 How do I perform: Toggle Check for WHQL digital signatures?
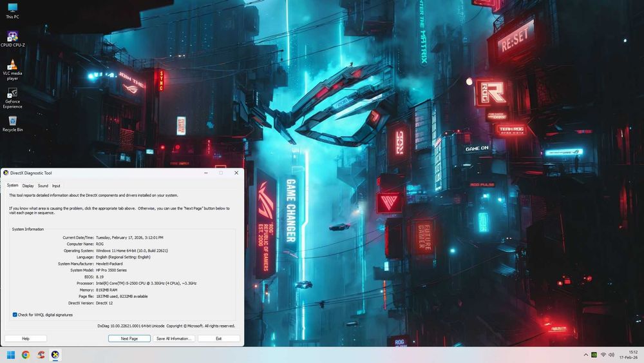point(15,315)
